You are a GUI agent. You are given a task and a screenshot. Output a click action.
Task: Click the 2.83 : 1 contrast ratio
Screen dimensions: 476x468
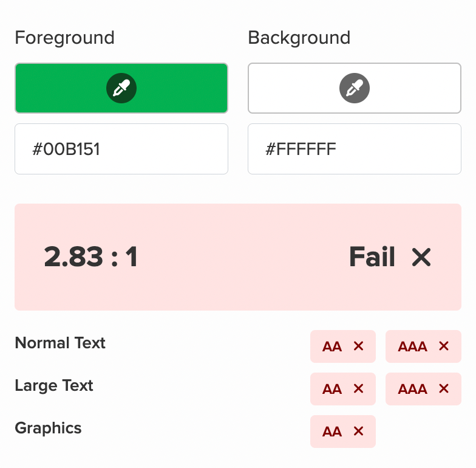(x=91, y=258)
